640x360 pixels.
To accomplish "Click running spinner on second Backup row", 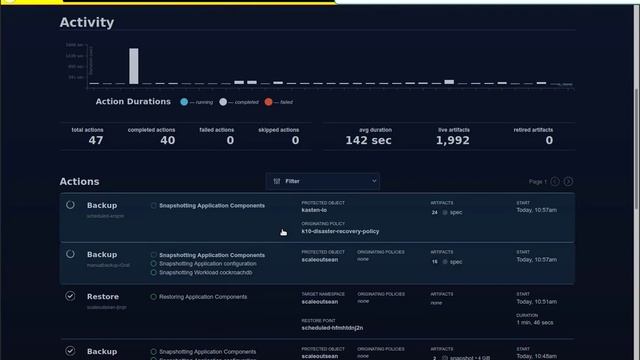I will [x=70, y=254].
